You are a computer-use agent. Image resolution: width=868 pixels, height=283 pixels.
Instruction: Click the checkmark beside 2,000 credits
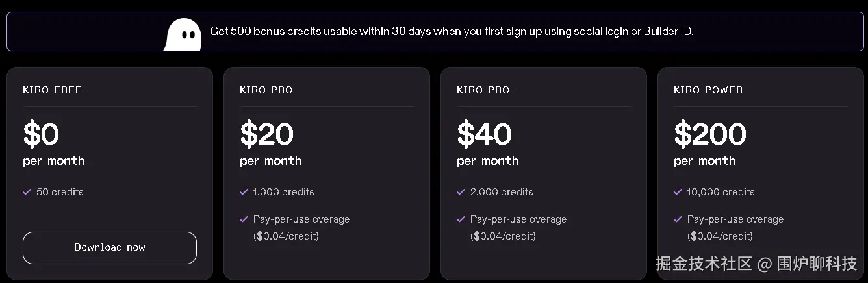click(461, 192)
